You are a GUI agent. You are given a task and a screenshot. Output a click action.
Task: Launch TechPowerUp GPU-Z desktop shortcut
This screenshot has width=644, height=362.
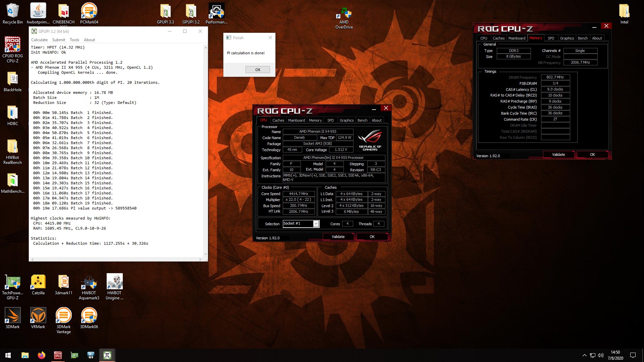[12, 287]
